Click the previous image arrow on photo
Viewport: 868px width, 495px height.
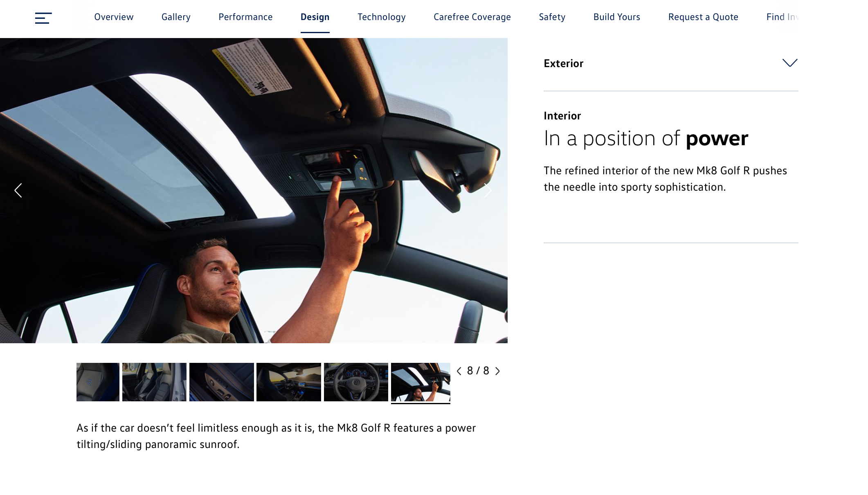pyautogui.click(x=18, y=190)
